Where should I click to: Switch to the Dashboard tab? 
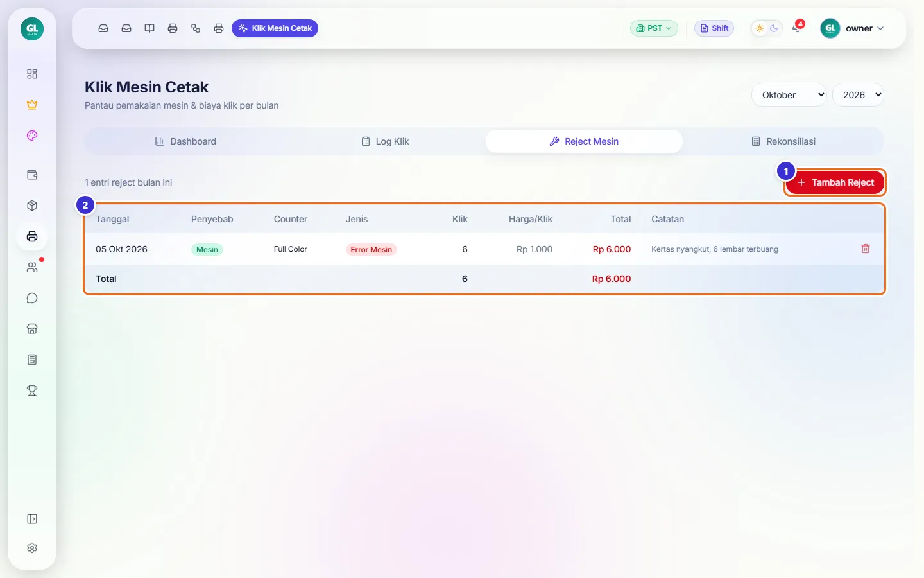(185, 141)
